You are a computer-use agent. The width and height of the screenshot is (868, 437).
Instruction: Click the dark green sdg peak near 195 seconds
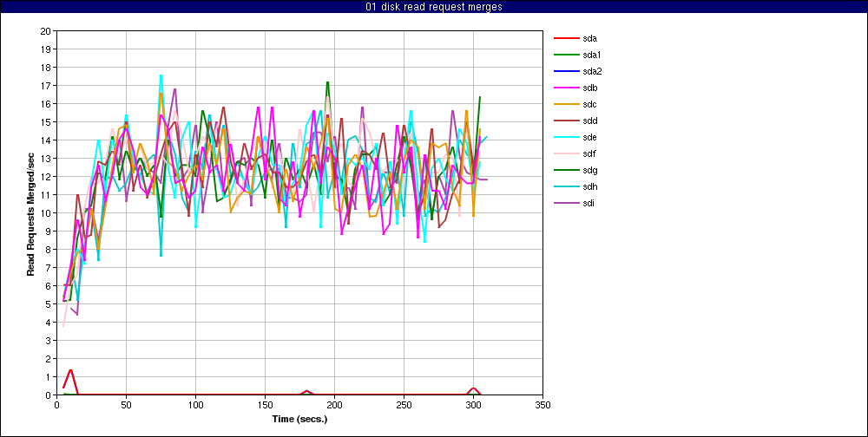328,82
